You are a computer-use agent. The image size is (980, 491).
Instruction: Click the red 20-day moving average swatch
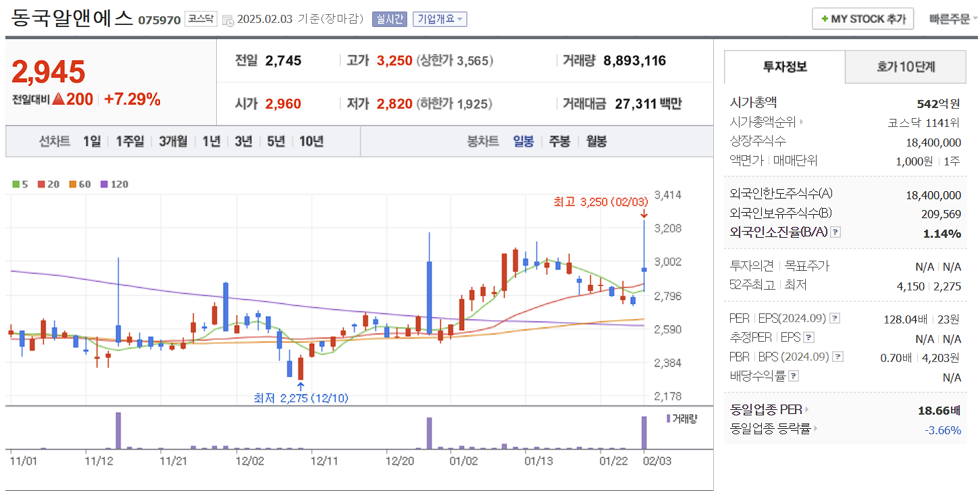click(43, 184)
